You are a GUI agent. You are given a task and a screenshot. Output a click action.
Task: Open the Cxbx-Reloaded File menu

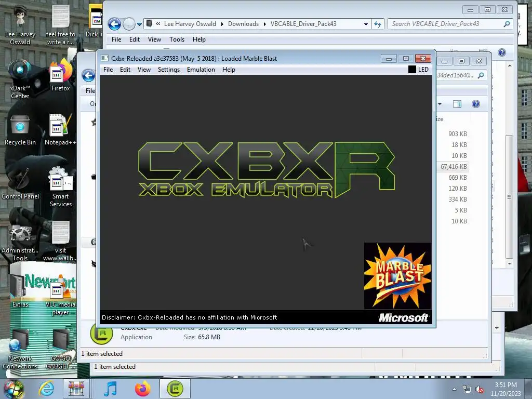[x=108, y=70]
